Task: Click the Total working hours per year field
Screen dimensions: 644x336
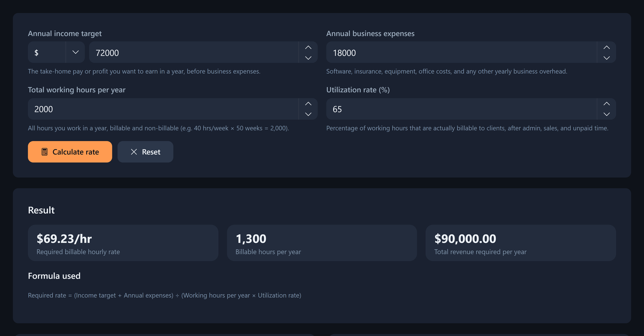Action: 163,109
